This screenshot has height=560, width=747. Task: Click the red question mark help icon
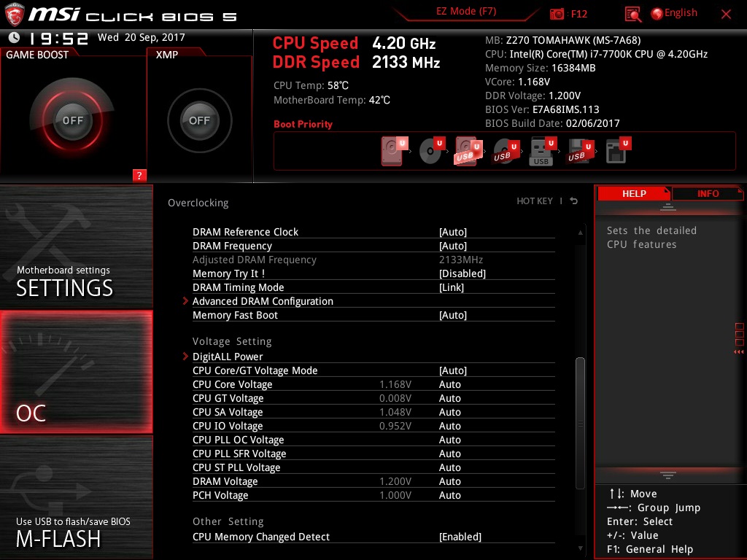click(x=140, y=175)
